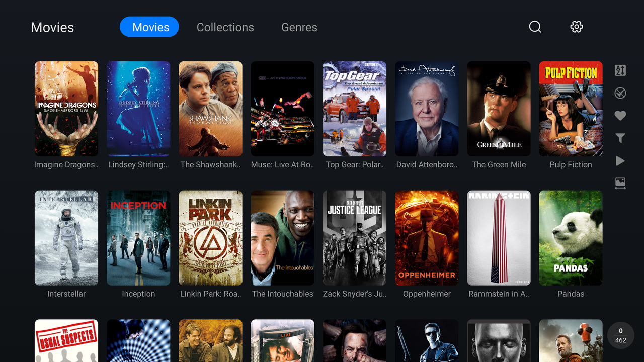Toggle the heart favorites filter
The width and height of the screenshot is (644, 362).
(x=620, y=116)
